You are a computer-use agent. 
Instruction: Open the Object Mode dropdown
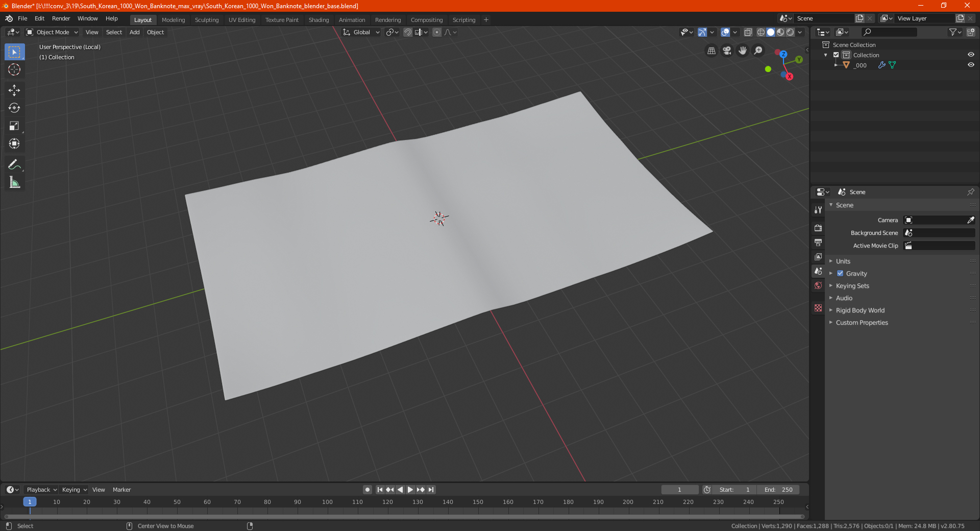pos(52,32)
